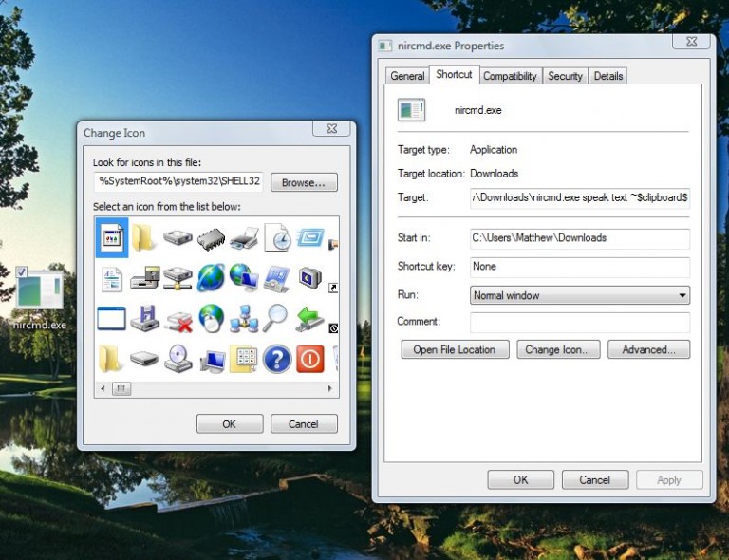Click the icon list left scroll arrow
This screenshot has height=560, width=729.
click(x=103, y=388)
